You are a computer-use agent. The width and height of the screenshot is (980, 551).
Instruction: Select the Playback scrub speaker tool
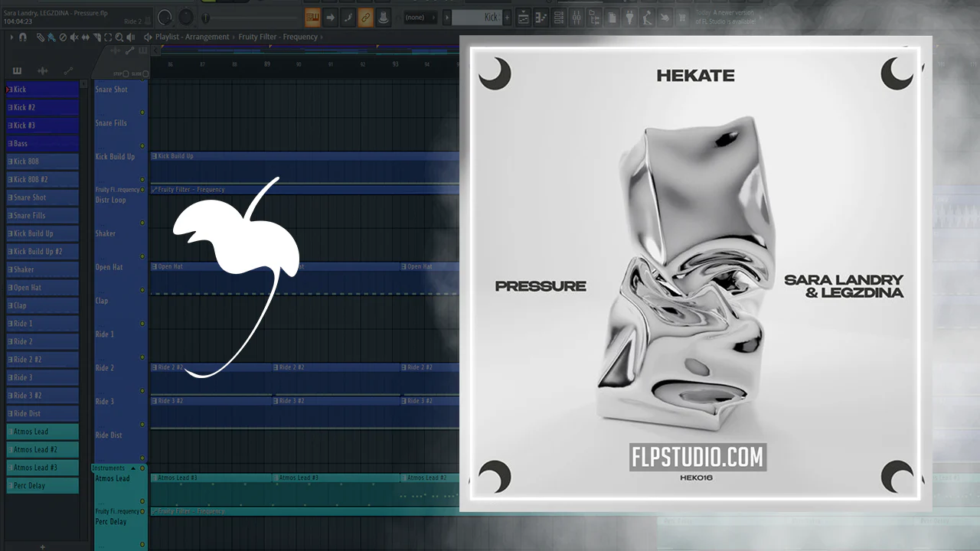pyautogui.click(x=131, y=37)
